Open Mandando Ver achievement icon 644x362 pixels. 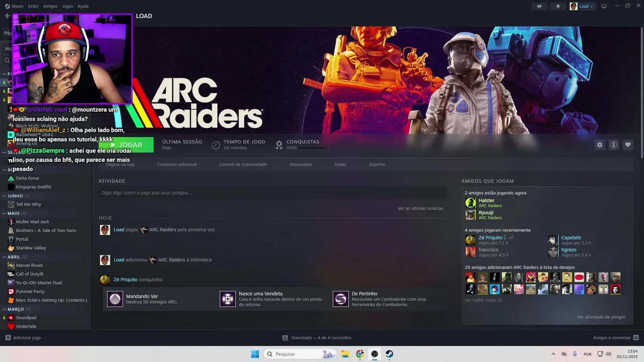pyautogui.click(x=115, y=299)
